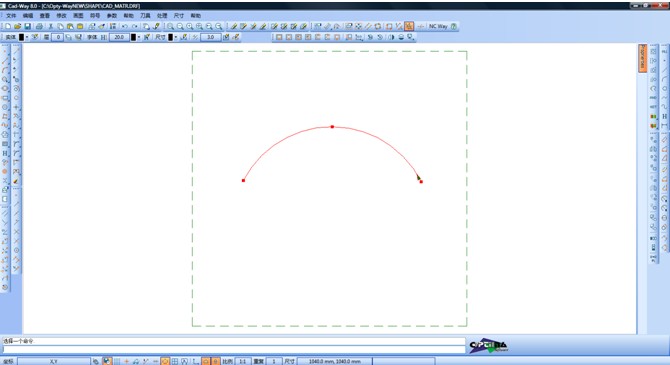Open the 刀具 menu
This screenshot has height=365, width=670.
click(145, 16)
